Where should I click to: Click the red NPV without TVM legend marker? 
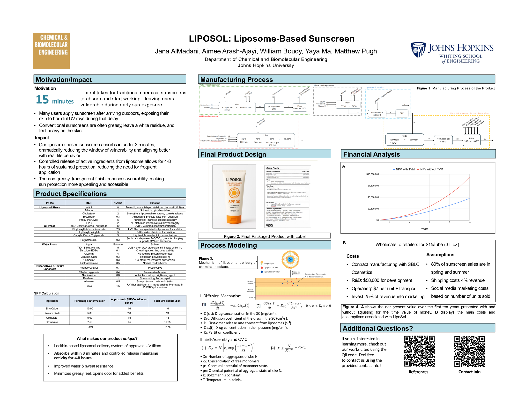coord(418,169)
